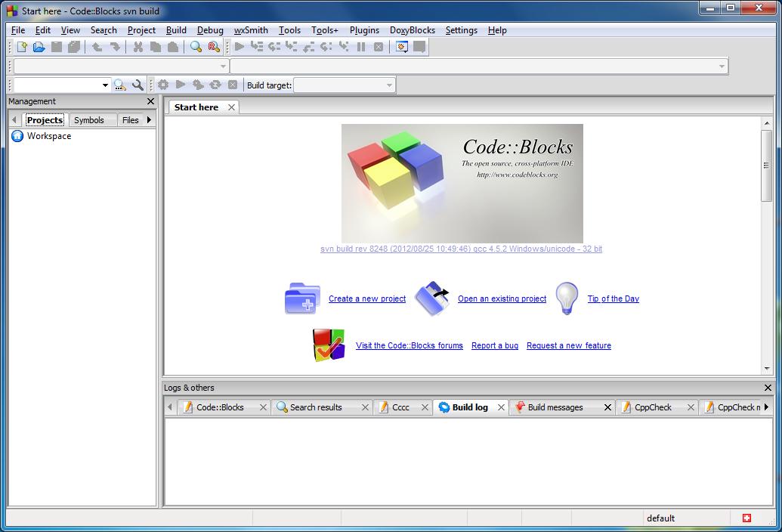Screen dimensions: 782x532
Task: Show next log tabs with right arrow
Action: point(767,407)
